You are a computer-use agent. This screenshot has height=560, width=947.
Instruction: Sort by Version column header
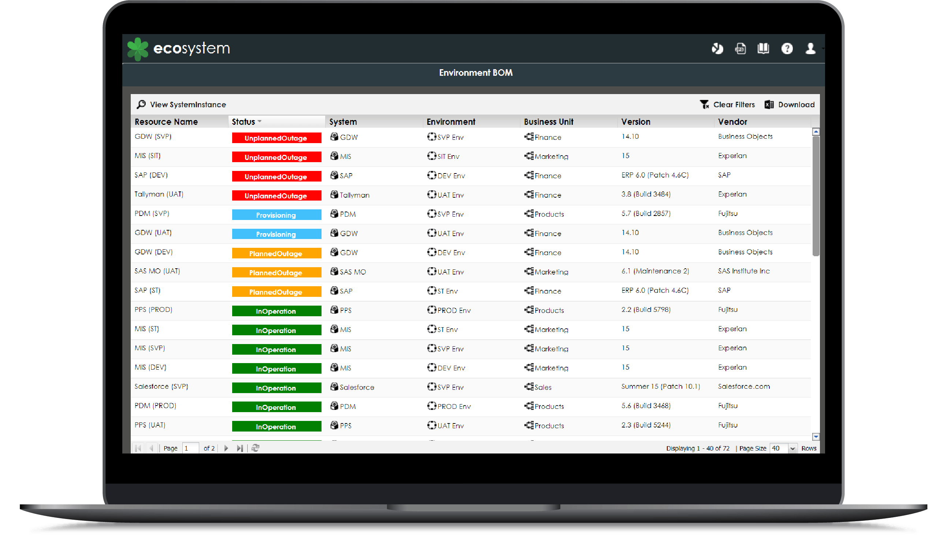coord(636,122)
